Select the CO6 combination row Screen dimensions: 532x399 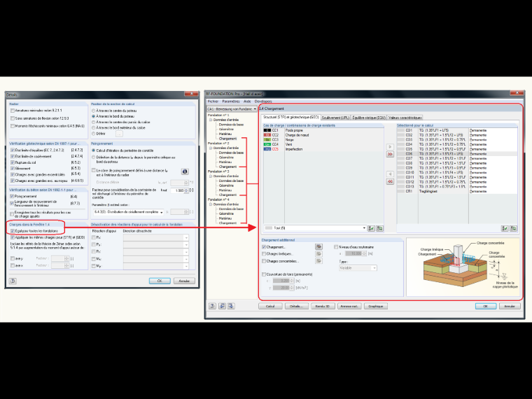coord(457,154)
